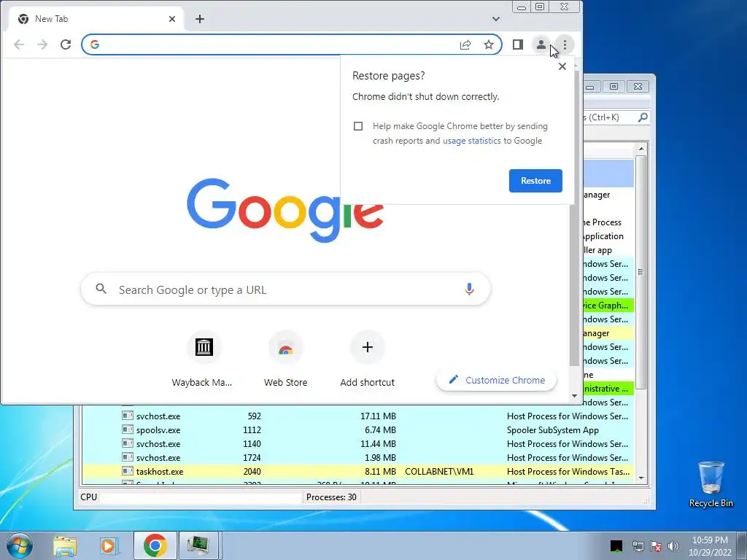Image resolution: width=747 pixels, height=560 pixels.
Task: Start voice search with microphone icon
Action: coord(469,289)
